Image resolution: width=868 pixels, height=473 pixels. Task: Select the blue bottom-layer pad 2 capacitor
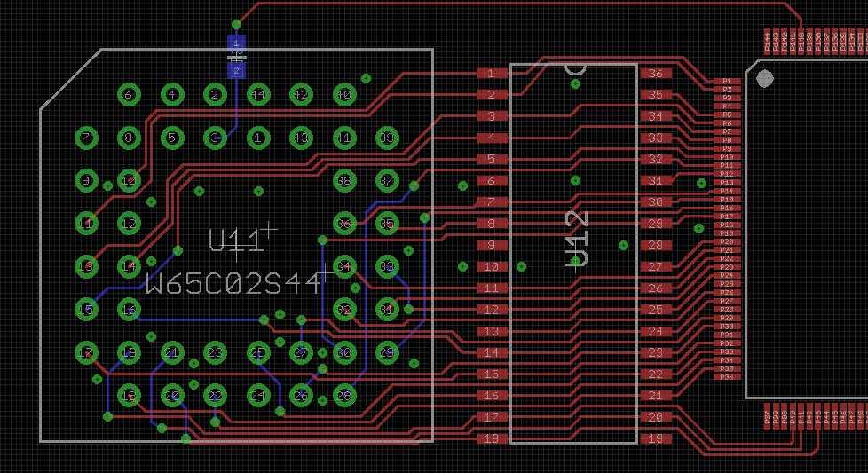click(236, 70)
